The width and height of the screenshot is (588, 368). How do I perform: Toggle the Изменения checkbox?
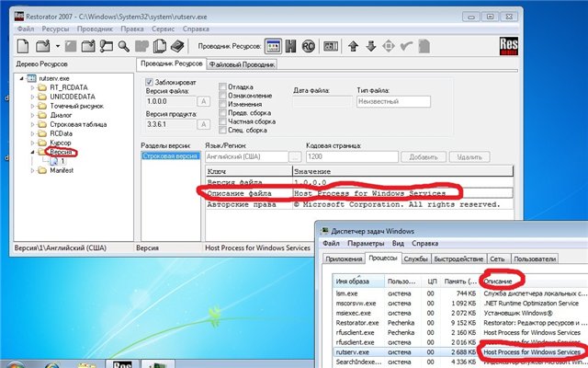point(222,104)
